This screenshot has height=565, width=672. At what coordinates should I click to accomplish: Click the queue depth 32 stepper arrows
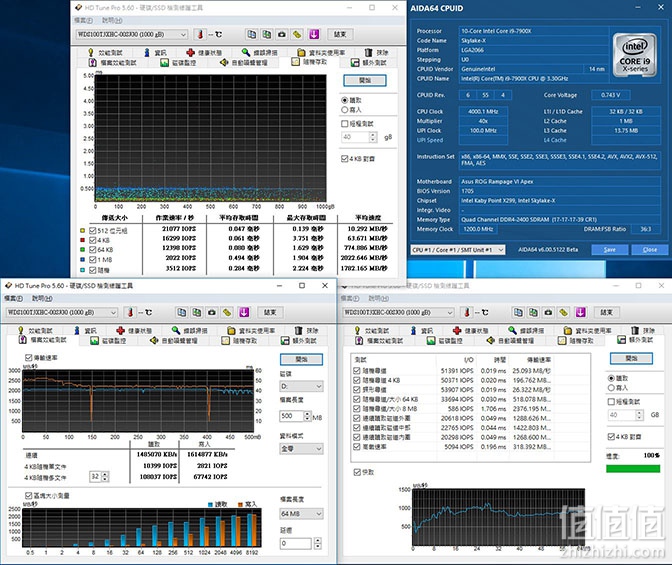[105, 476]
